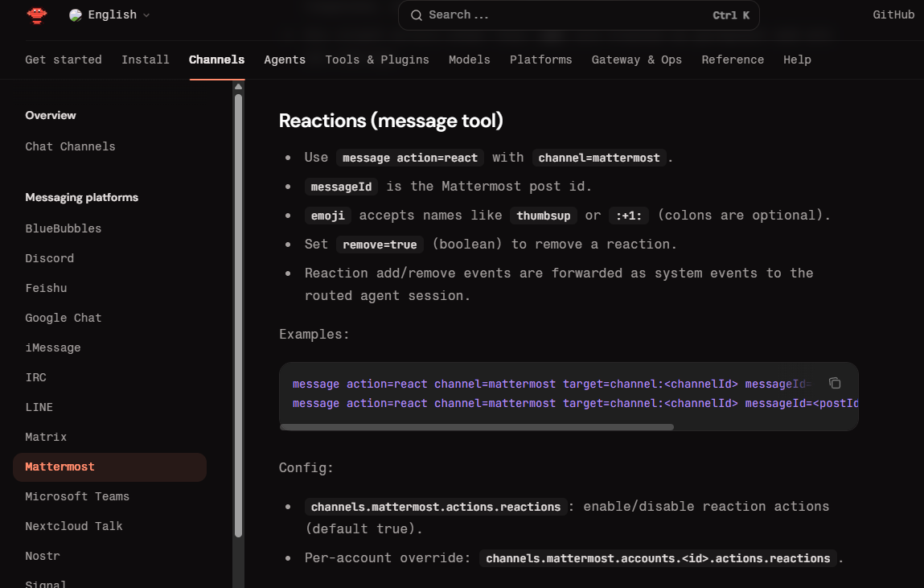This screenshot has height=588, width=924.
Task: Click the second example command line
Action: pyautogui.click(x=575, y=404)
